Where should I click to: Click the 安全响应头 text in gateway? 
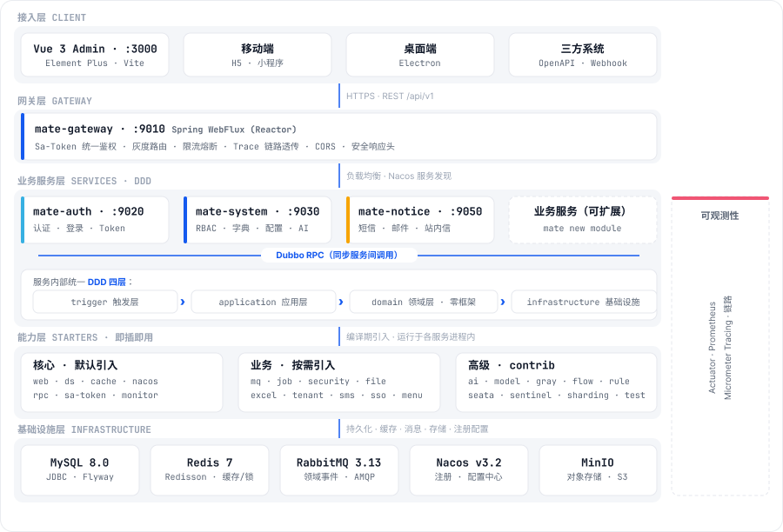[373, 146]
